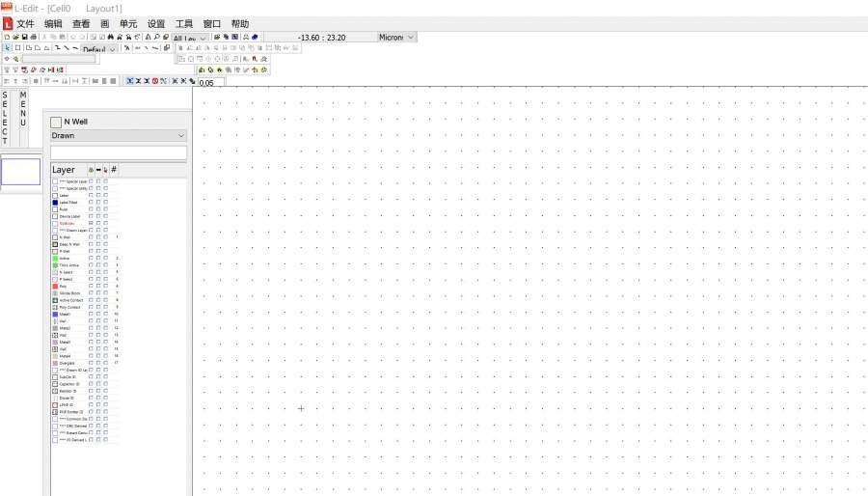Click the cell thumbnail preview box
Image resolution: width=868 pixels, height=496 pixels.
(x=20, y=172)
